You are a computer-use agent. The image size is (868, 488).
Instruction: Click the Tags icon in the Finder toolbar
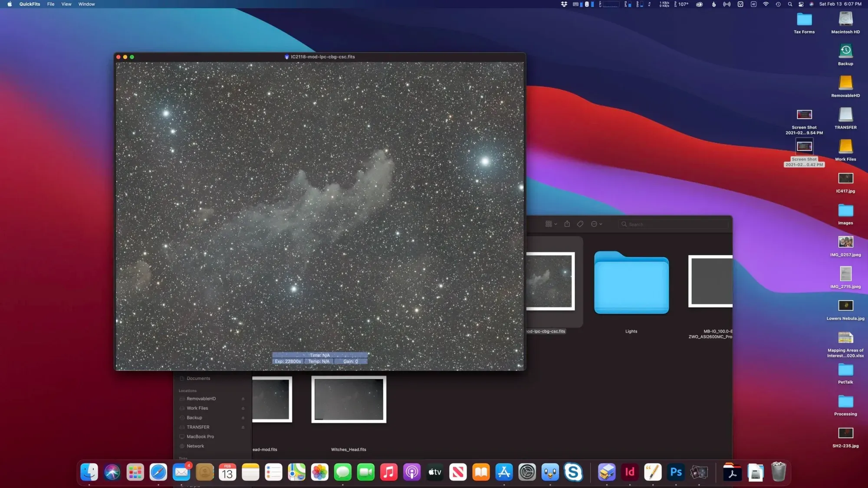click(580, 224)
